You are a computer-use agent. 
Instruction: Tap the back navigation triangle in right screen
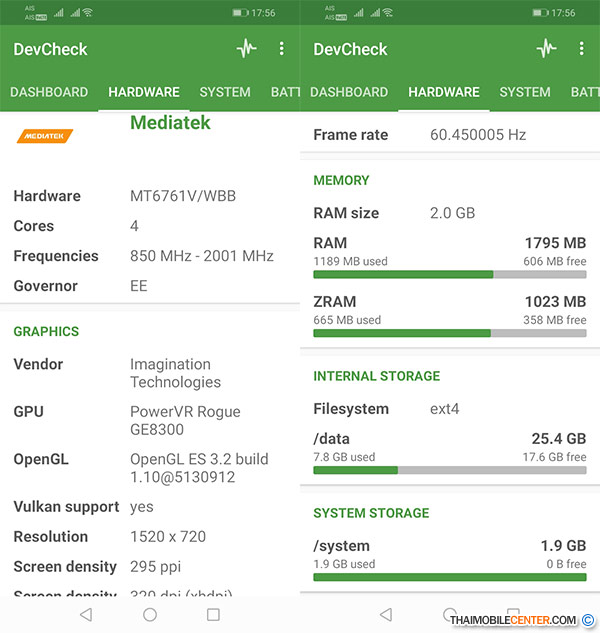coord(386,614)
